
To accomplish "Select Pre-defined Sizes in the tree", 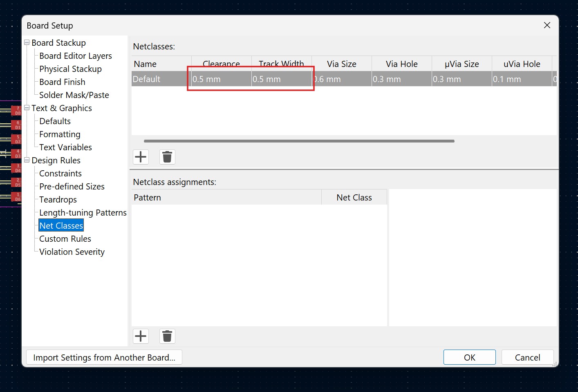I will [x=72, y=187].
